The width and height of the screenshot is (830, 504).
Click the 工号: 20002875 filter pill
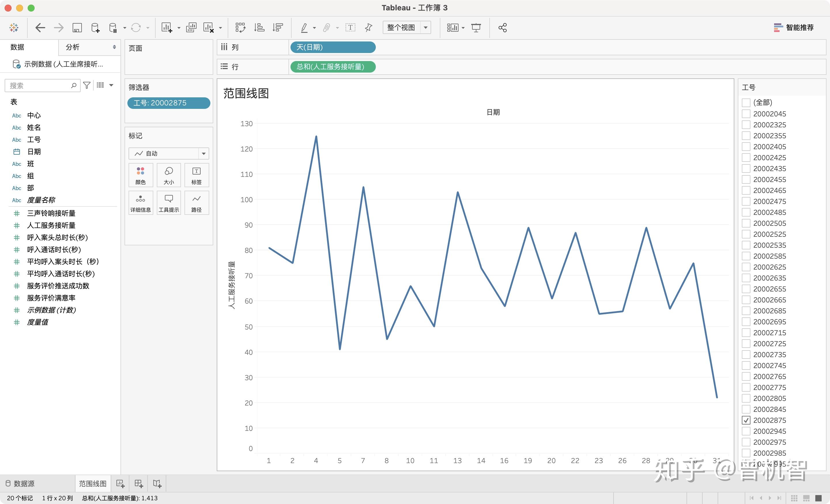pyautogui.click(x=168, y=103)
